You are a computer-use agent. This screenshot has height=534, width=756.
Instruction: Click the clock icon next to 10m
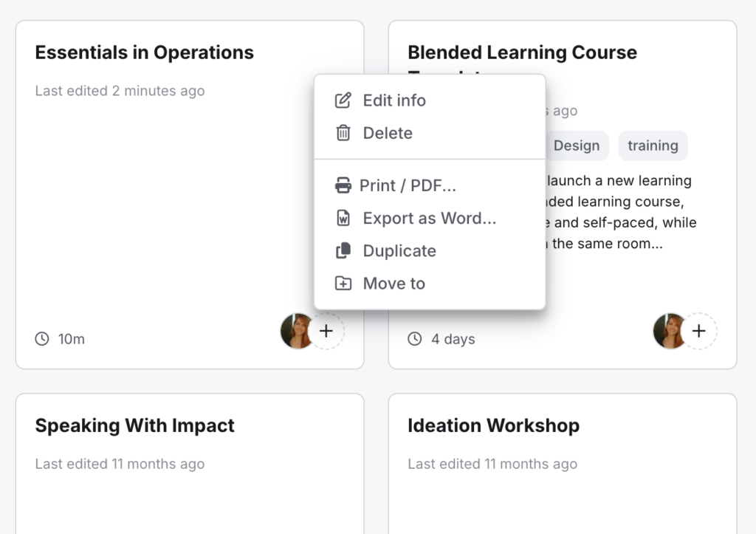click(x=42, y=338)
